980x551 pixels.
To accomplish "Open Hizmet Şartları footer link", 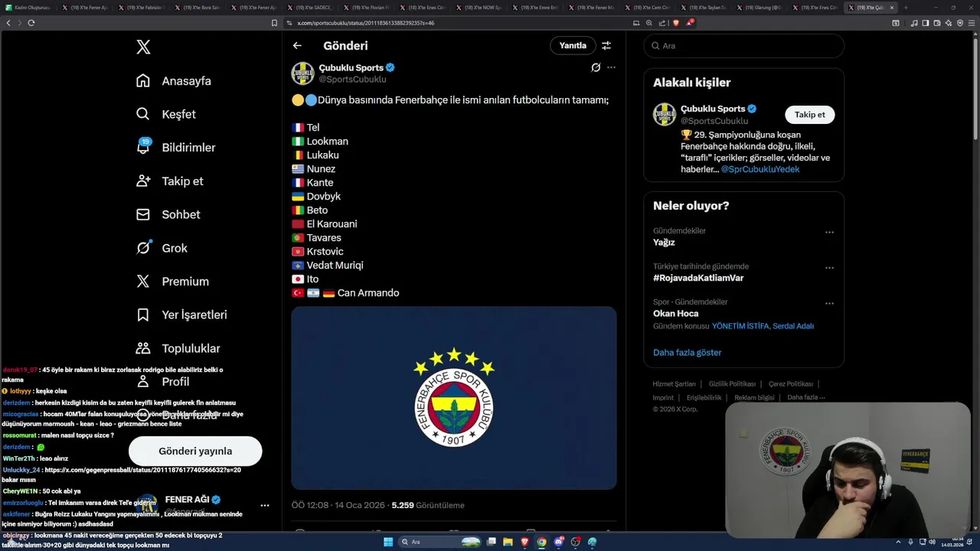I will click(675, 384).
